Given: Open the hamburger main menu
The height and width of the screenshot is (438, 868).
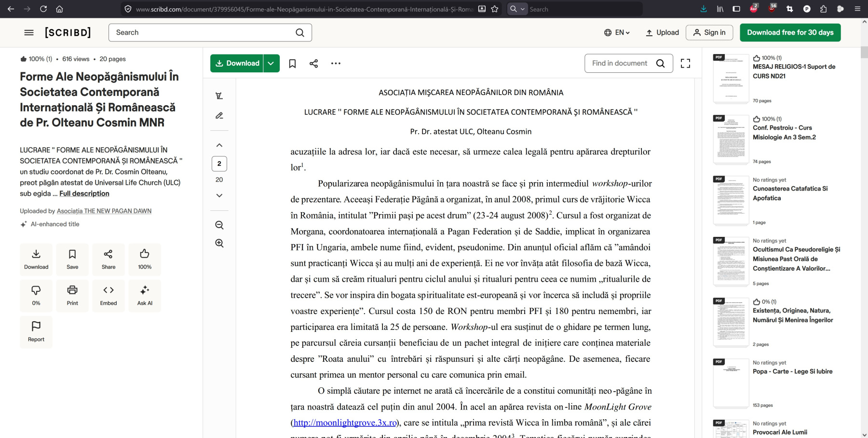Looking at the screenshot, I should coord(29,32).
